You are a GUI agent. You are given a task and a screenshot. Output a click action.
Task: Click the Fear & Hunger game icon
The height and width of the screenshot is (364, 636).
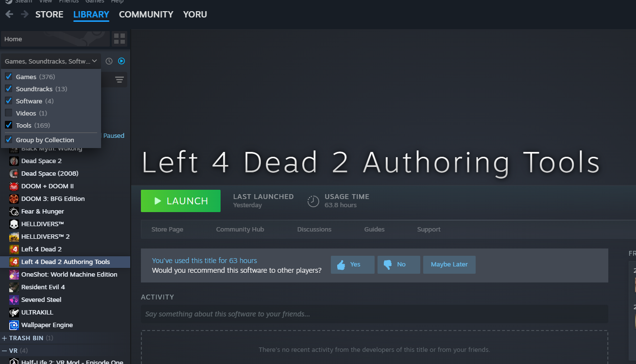point(14,212)
